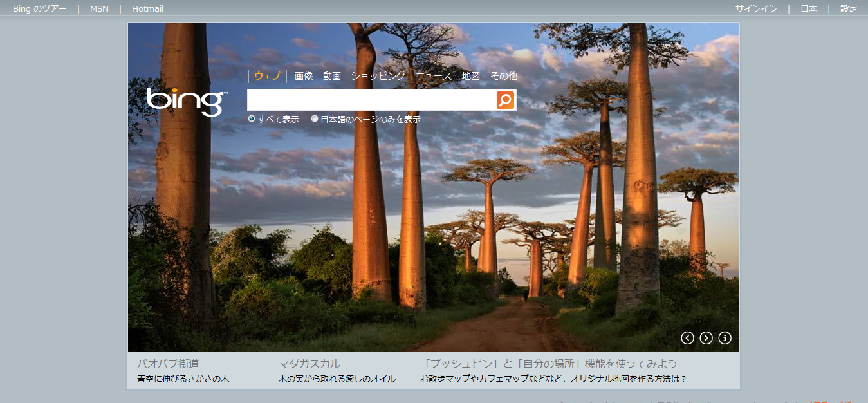The width and height of the screenshot is (868, 403).
Task: Open the ショッピング search tab
Action: 378,76
